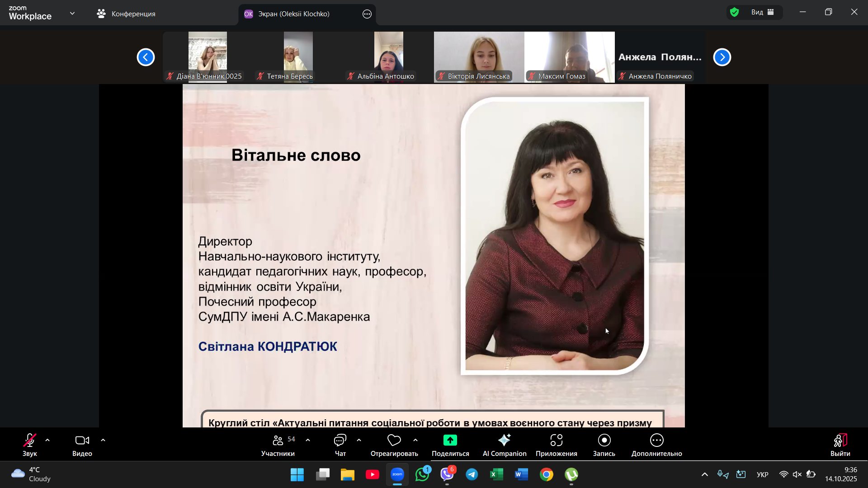Expand audio options arrow next to Звук

tap(47, 440)
